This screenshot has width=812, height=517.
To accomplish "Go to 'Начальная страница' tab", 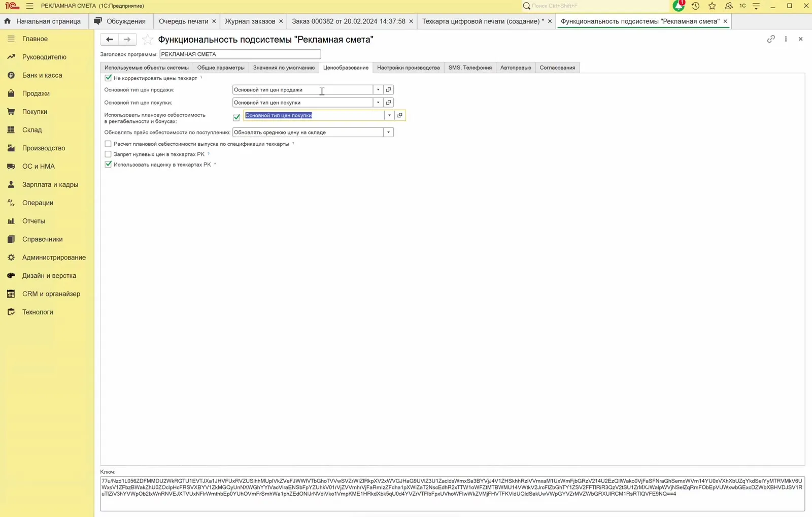I will click(44, 21).
